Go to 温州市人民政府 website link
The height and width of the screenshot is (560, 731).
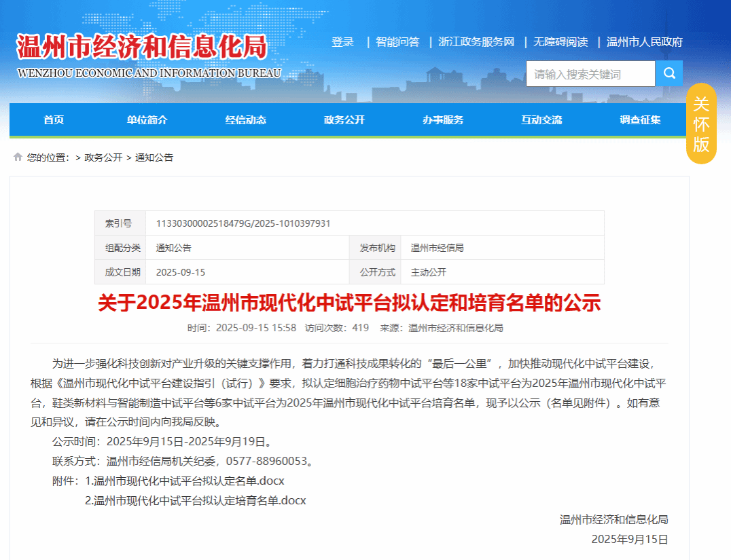[645, 42]
